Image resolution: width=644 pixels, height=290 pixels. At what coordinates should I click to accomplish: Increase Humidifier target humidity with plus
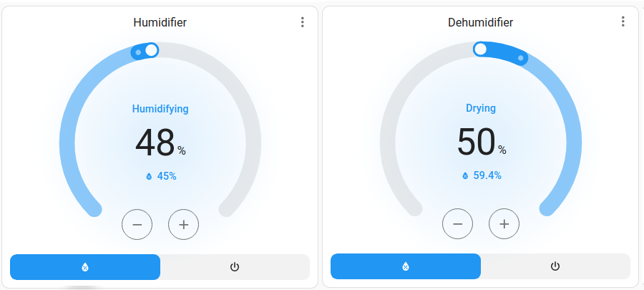point(183,225)
